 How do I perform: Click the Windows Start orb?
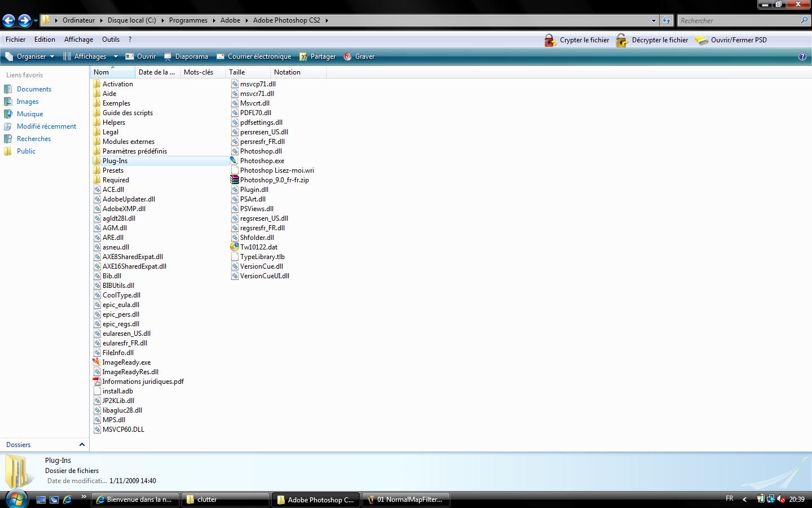pos(16,499)
